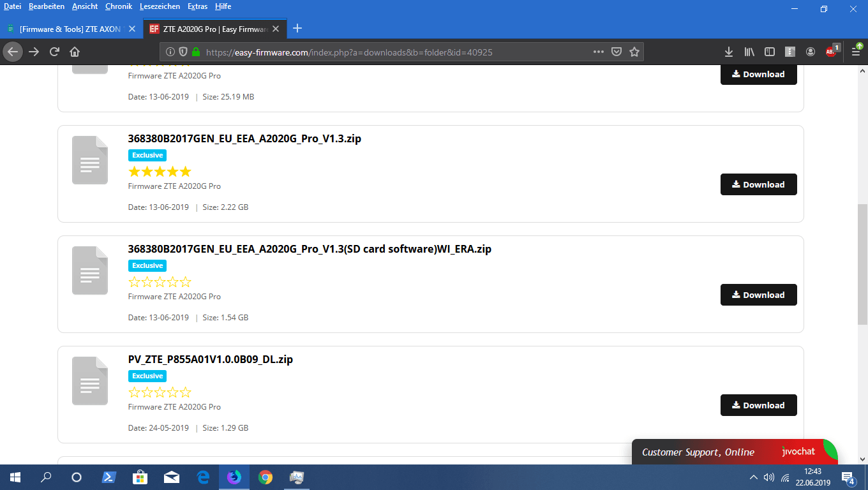The image size is (868, 490).
Task: Open Customer Support Online jivochat widget
Action: (735, 452)
